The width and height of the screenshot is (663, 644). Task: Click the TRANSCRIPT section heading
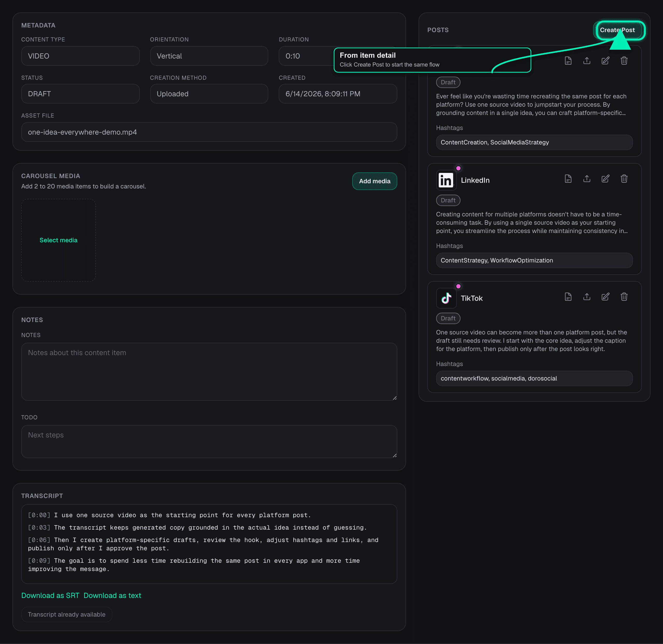tap(42, 496)
